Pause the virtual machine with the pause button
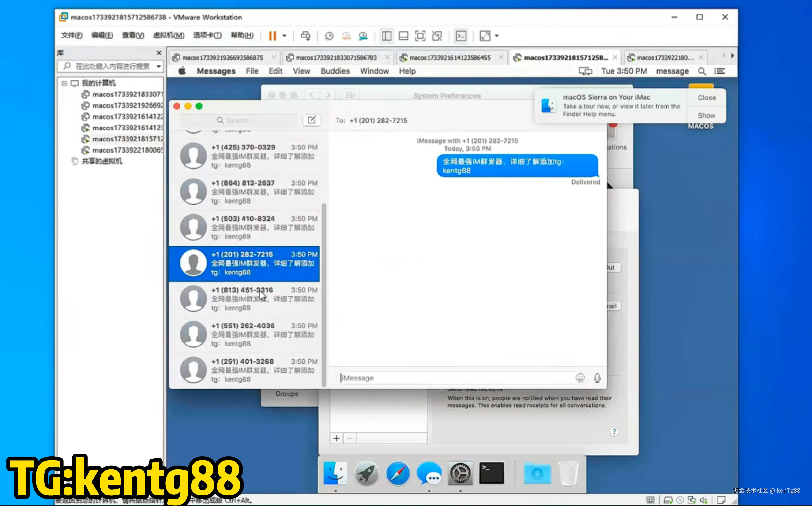 tap(273, 36)
